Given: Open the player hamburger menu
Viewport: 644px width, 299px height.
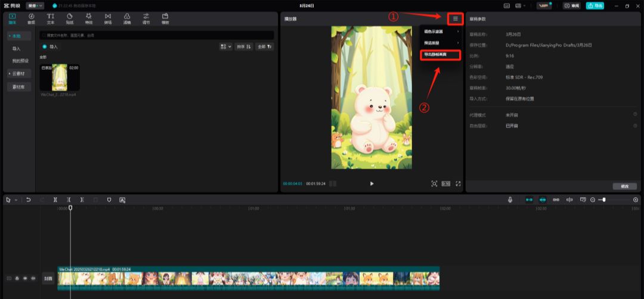Looking at the screenshot, I should [456, 18].
